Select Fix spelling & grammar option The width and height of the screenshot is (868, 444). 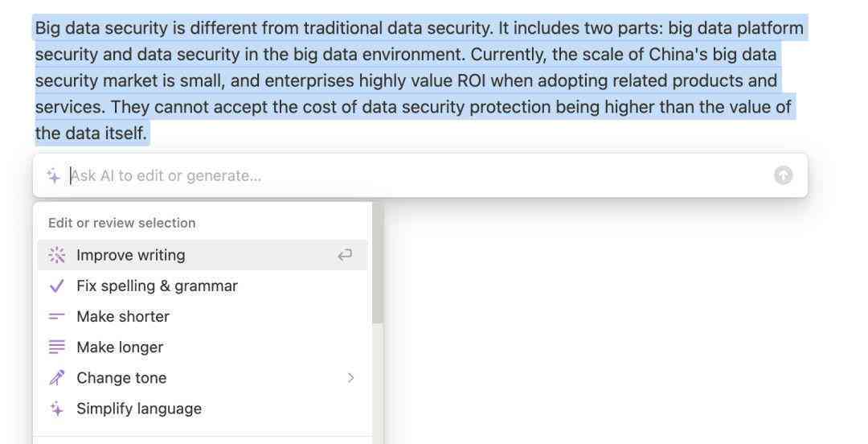point(202,286)
